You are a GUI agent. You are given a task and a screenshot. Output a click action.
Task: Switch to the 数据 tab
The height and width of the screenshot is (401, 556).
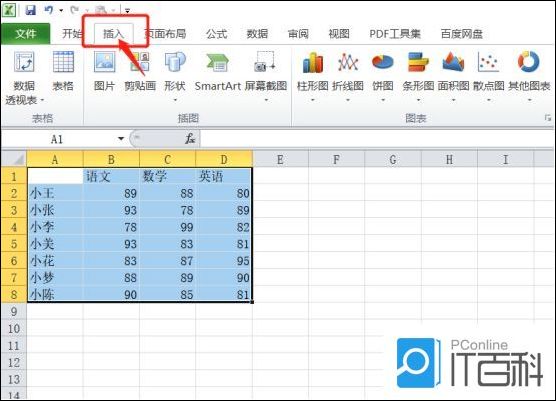coord(257,34)
